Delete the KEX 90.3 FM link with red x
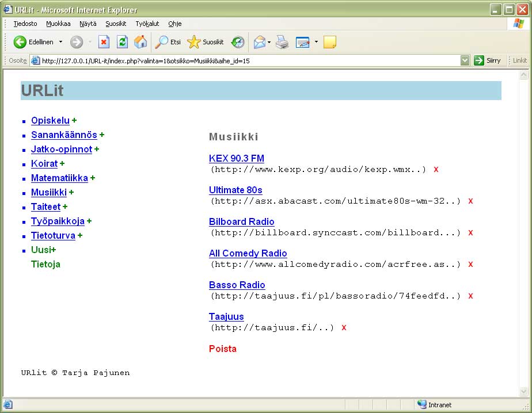Image resolution: width=532 pixels, height=413 pixels. click(436, 170)
